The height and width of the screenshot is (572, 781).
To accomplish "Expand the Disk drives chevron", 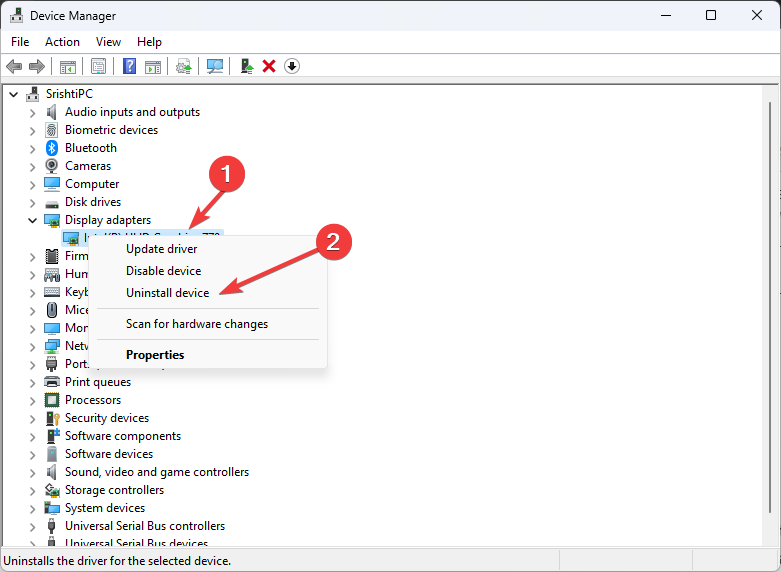I will [x=32, y=202].
